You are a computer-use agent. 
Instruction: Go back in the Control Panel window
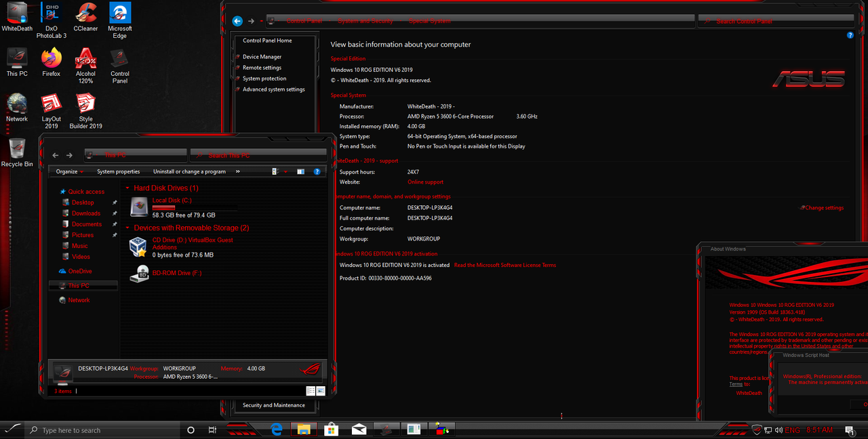[237, 21]
